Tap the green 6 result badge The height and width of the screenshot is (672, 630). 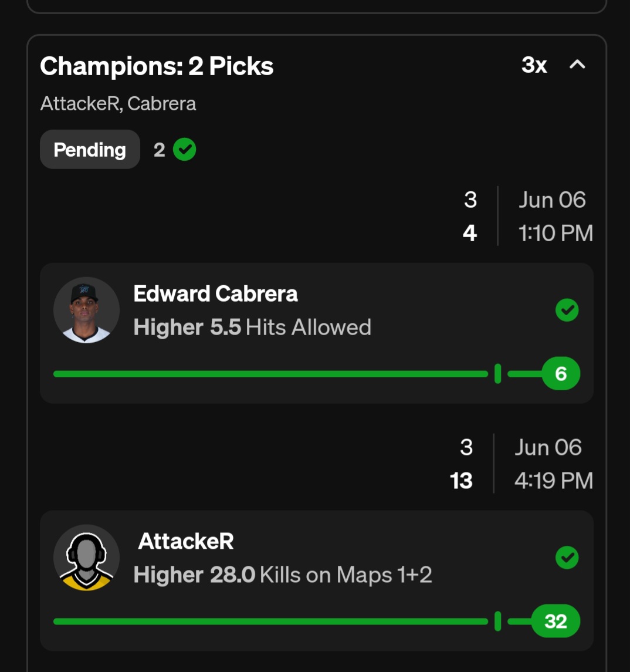[x=560, y=374]
